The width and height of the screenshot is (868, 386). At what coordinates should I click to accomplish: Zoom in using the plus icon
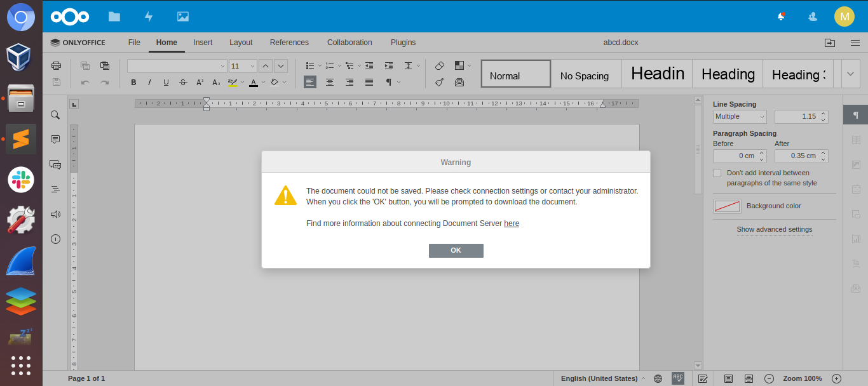(x=837, y=378)
